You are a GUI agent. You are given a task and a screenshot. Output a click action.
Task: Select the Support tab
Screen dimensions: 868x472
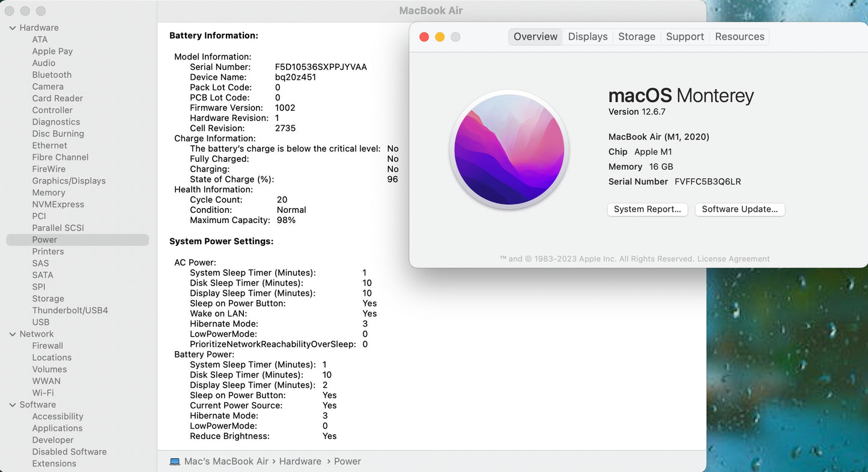point(684,37)
